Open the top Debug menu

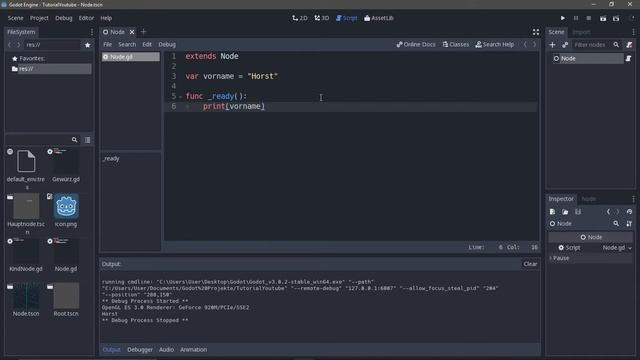pyautogui.click(x=64, y=18)
